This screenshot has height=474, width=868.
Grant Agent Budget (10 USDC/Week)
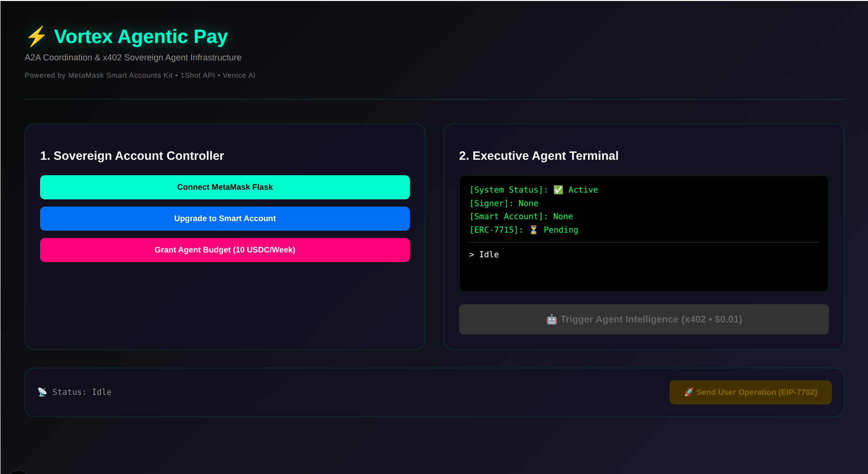(x=225, y=250)
